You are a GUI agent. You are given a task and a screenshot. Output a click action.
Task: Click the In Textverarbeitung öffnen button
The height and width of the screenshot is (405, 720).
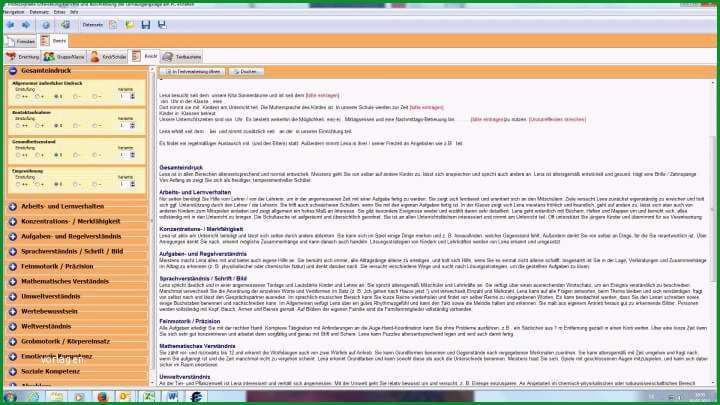(192, 72)
